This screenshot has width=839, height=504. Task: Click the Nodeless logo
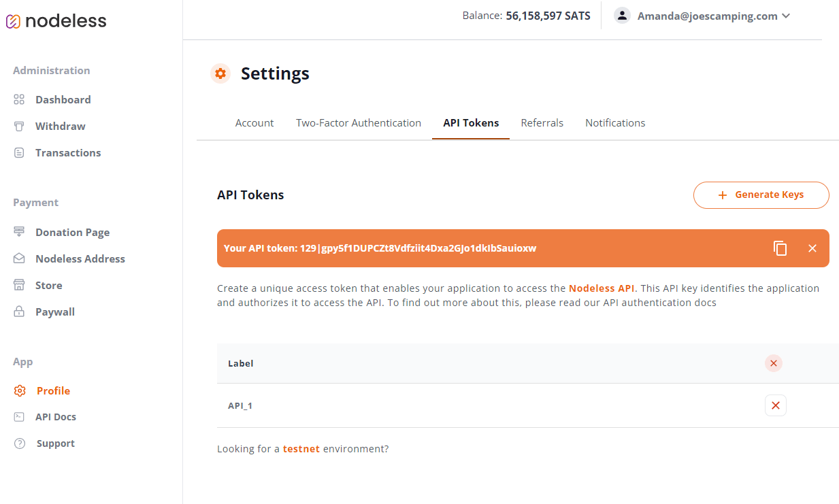pyautogui.click(x=56, y=21)
